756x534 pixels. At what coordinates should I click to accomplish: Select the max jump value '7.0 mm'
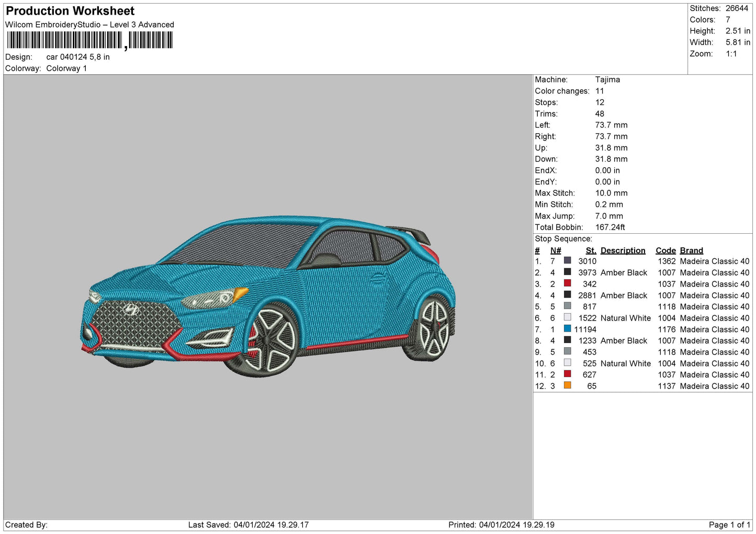(x=609, y=216)
